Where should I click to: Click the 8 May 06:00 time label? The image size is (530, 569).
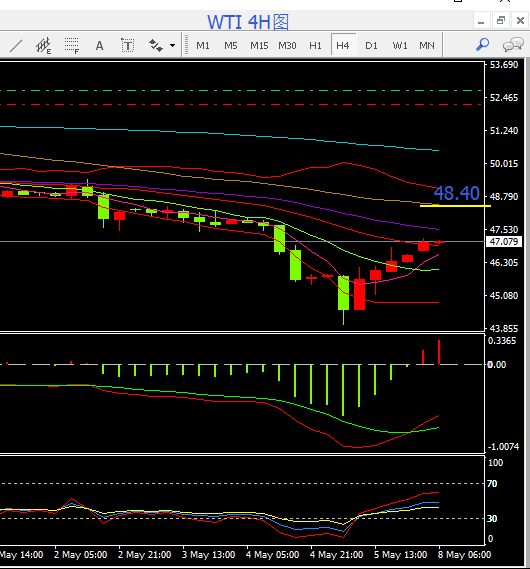pyautogui.click(x=464, y=555)
